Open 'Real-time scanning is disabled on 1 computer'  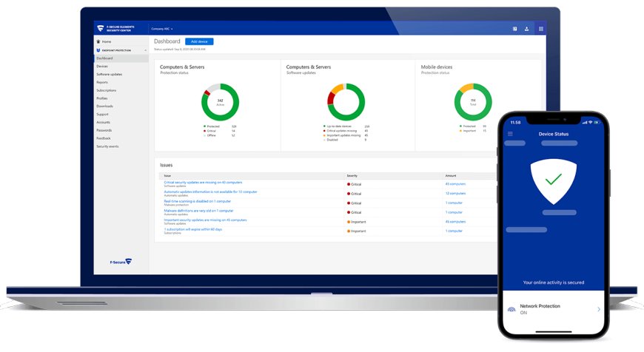197,201
